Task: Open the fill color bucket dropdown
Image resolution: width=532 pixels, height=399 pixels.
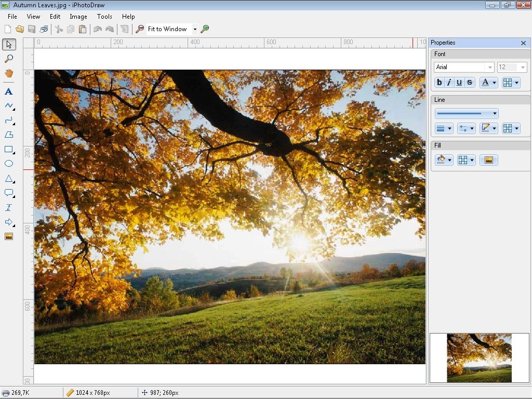Action: pyautogui.click(x=444, y=160)
